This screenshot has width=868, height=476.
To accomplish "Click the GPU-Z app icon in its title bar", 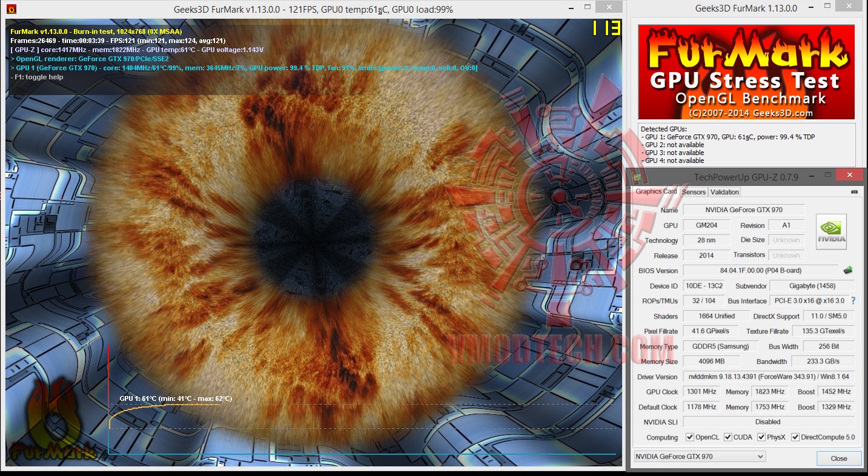I will (637, 176).
